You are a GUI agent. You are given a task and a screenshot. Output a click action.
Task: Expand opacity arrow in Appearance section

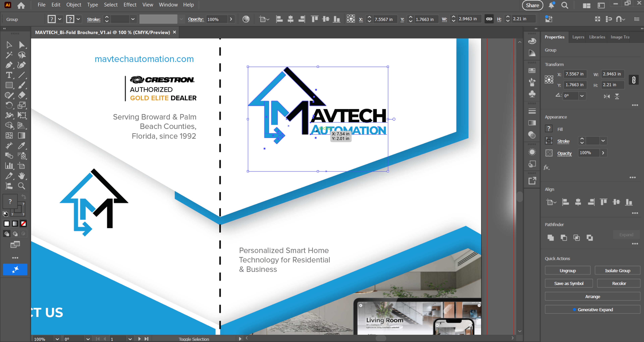(x=603, y=153)
